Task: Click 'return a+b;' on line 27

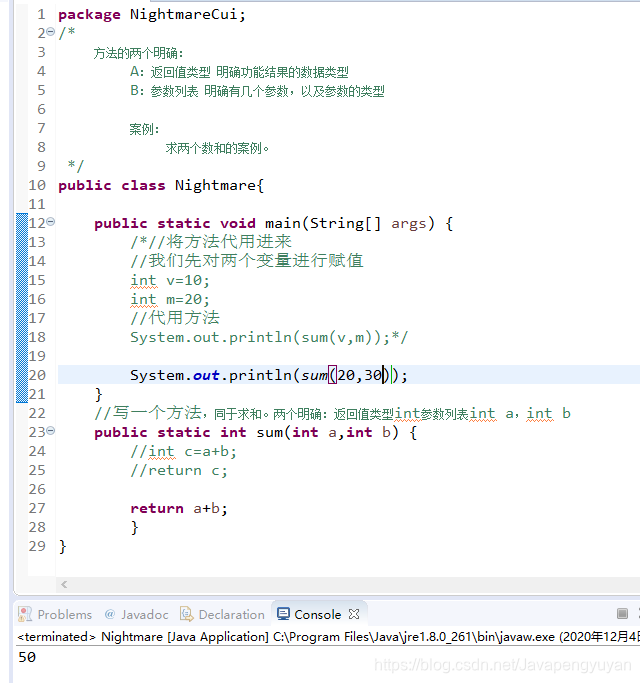Action: 179,508
